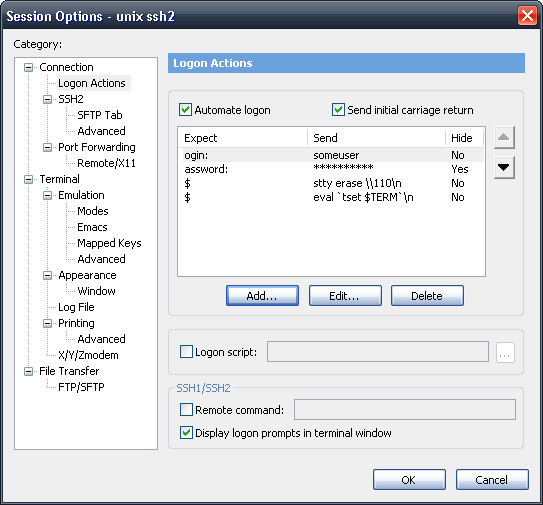Uncheck Automate logon checkbox
Viewport: 543px width, 505px height.
coord(186,109)
